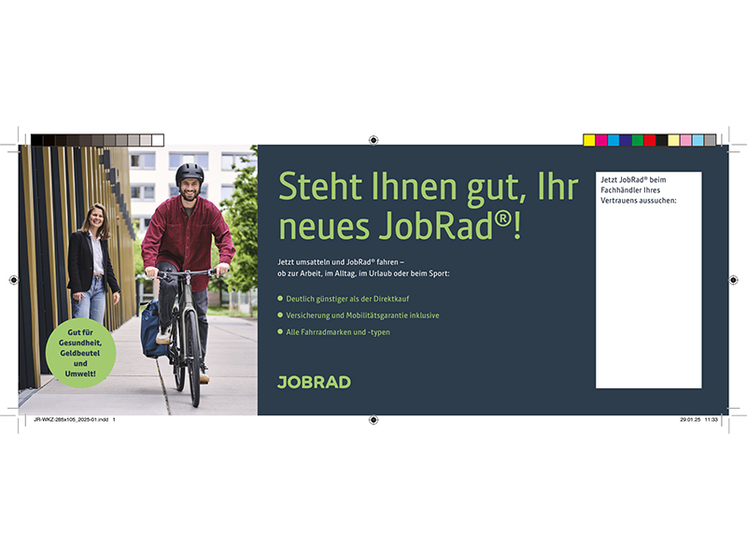
Task: Click the left edge registration mark
Action: (13, 280)
